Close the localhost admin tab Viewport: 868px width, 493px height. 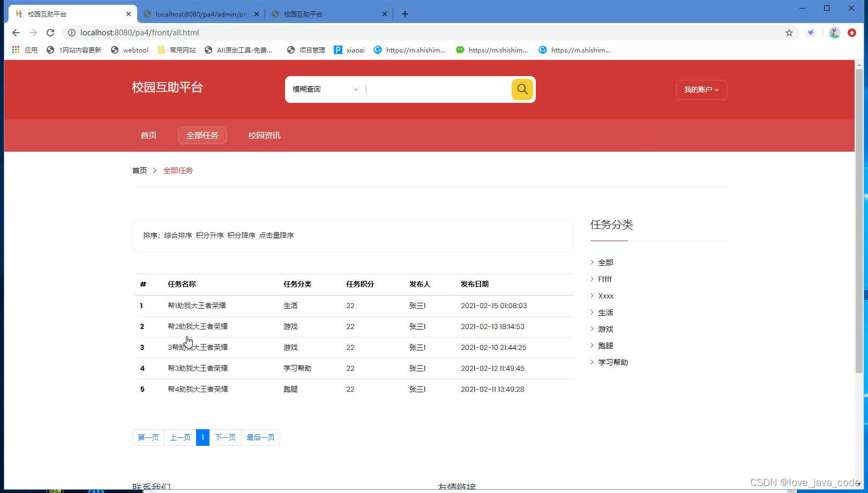(257, 14)
